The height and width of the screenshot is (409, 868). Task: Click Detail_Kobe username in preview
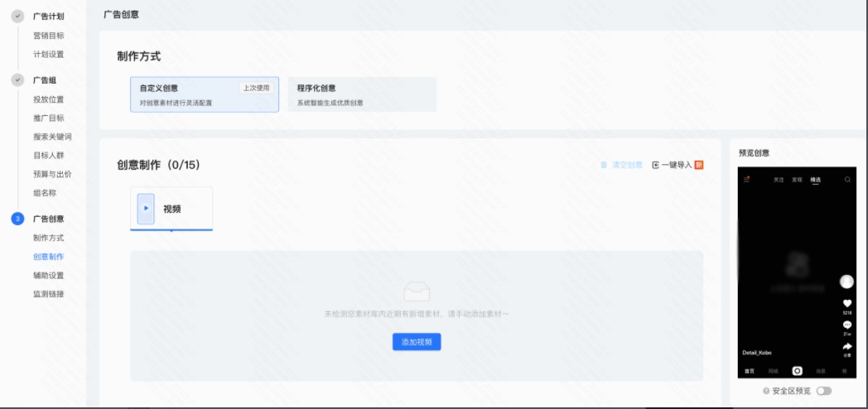pos(757,353)
